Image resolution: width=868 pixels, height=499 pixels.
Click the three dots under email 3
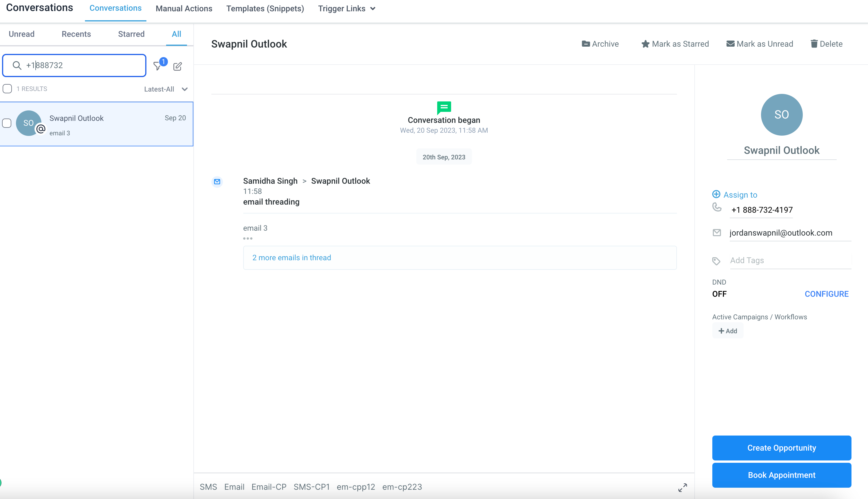coord(248,238)
